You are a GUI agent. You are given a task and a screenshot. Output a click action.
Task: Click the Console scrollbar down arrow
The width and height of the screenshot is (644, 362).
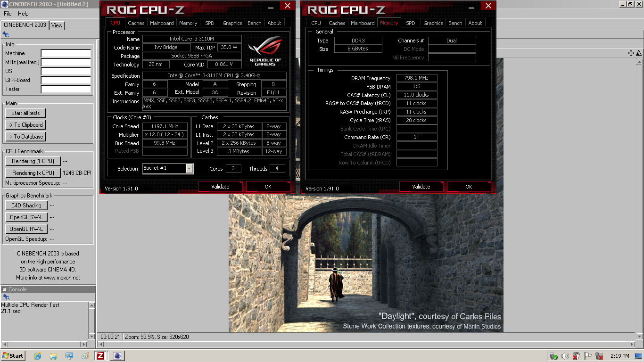[x=91, y=336]
